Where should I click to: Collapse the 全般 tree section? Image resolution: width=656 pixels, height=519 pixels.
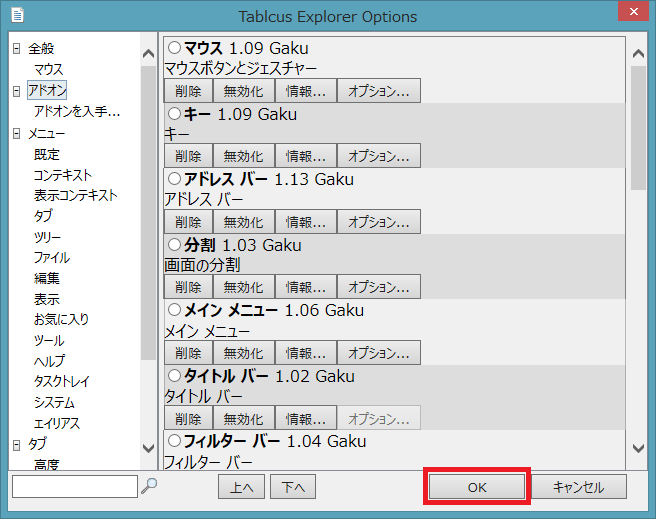click(x=16, y=49)
